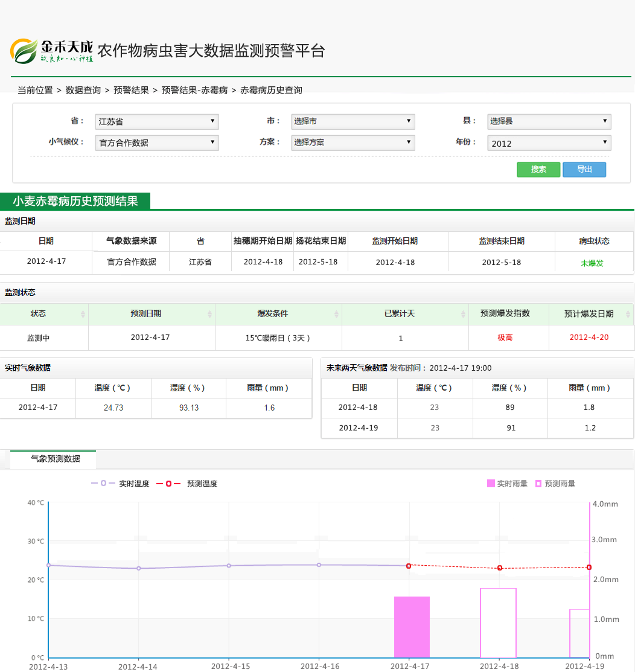Select the 气象预测数据 tab
The image size is (635, 672).
pos(55,459)
